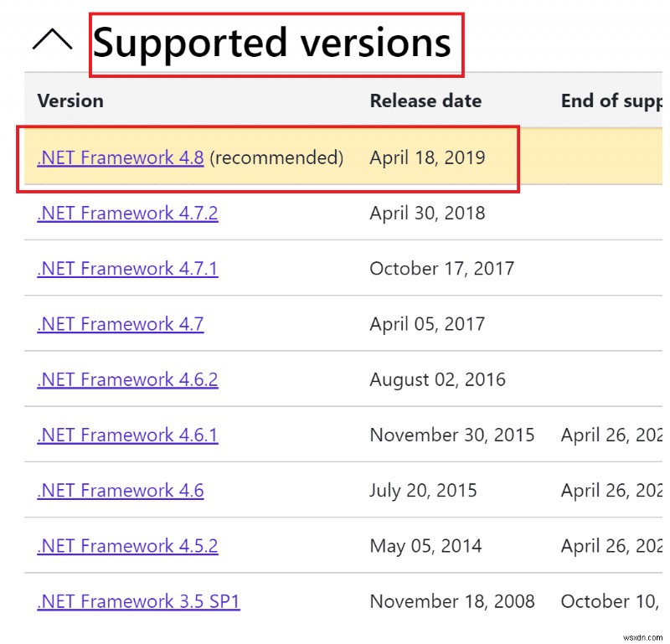Open the .NET Framework 4.7.2 link
Screen dimensions: 670x644
click(x=126, y=213)
